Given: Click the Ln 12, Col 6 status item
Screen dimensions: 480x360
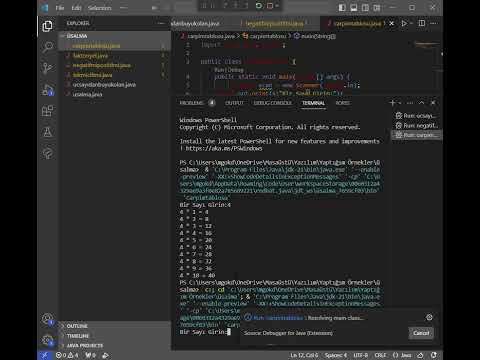Looking at the screenshot, I should point(304,355).
